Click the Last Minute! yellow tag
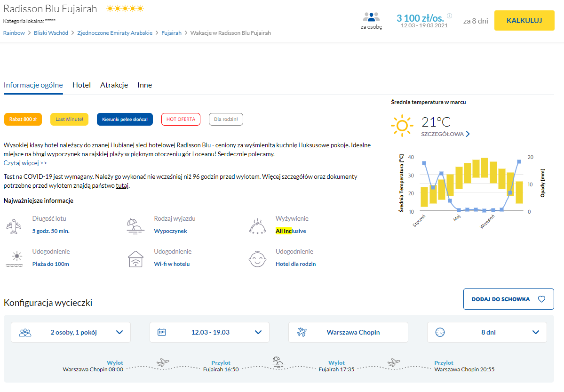 point(69,120)
